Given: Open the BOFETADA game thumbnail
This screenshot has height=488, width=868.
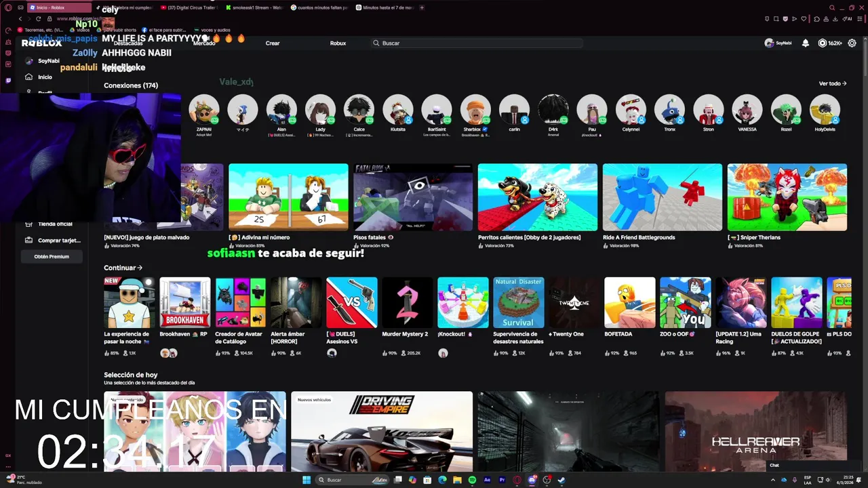Looking at the screenshot, I should tap(629, 302).
